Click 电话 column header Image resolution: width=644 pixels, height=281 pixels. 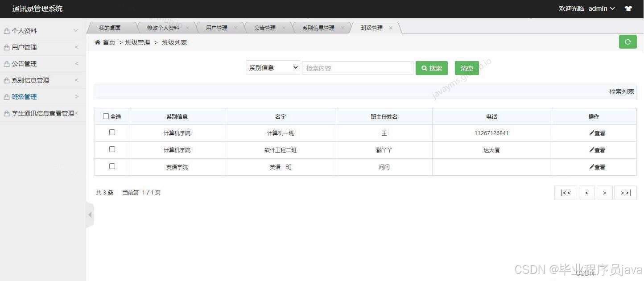point(491,116)
